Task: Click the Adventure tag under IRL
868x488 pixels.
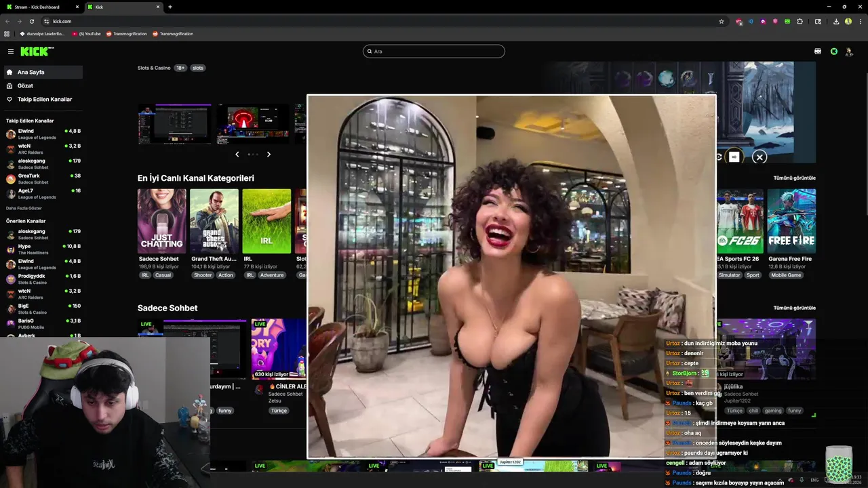Action: pos(272,275)
